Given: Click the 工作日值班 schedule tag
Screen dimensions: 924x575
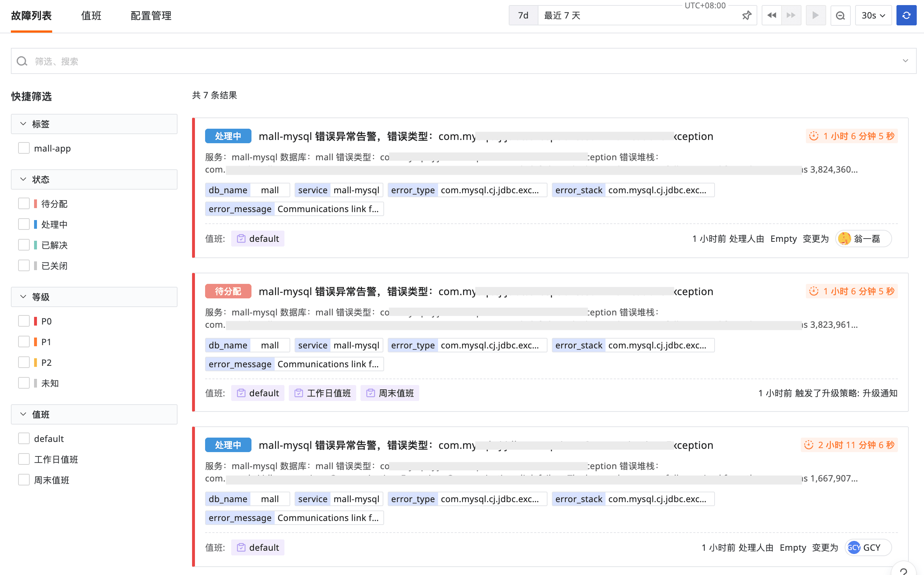Looking at the screenshot, I should [322, 393].
